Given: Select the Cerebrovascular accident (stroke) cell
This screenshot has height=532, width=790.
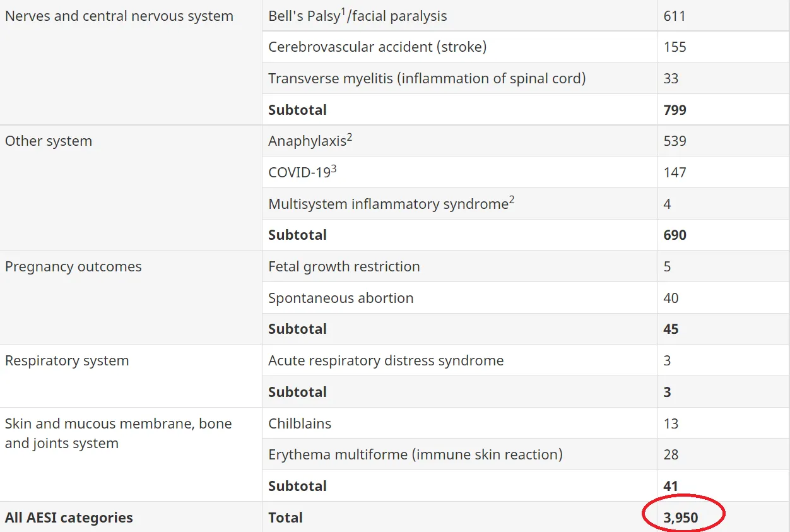Looking at the screenshot, I should click(x=460, y=47).
